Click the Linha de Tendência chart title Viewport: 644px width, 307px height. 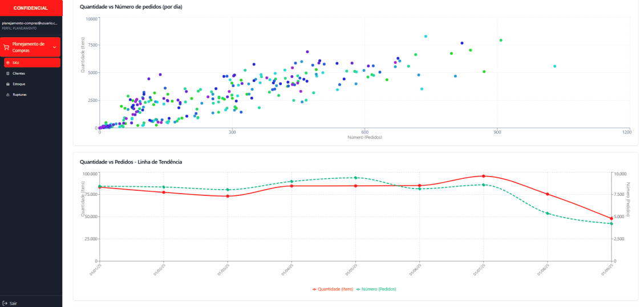coord(131,162)
